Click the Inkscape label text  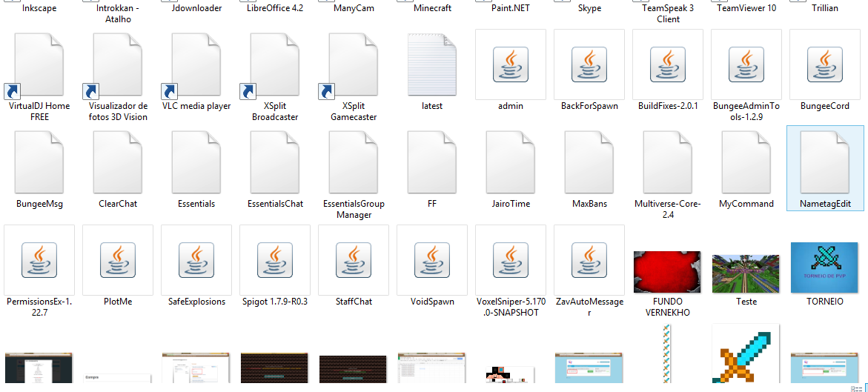tap(39, 8)
